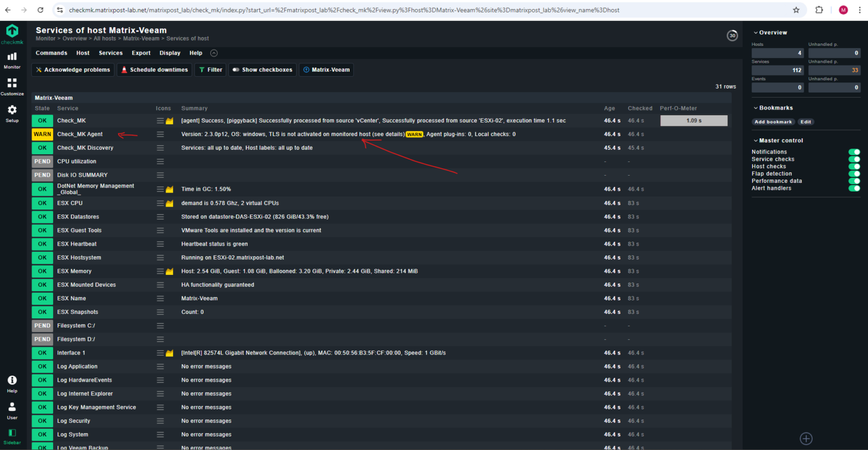
Task: Open the Customize sidebar menu
Action: tap(12, 87)
